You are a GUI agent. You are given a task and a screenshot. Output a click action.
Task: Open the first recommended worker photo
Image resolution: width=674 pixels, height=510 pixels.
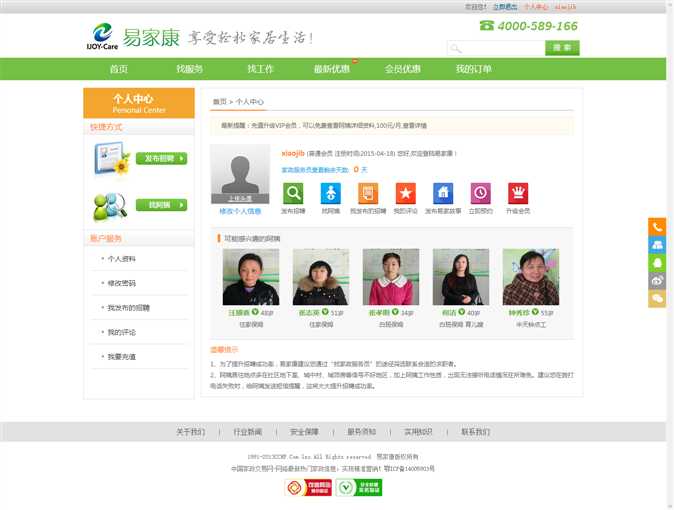click(x=251, y=277)
